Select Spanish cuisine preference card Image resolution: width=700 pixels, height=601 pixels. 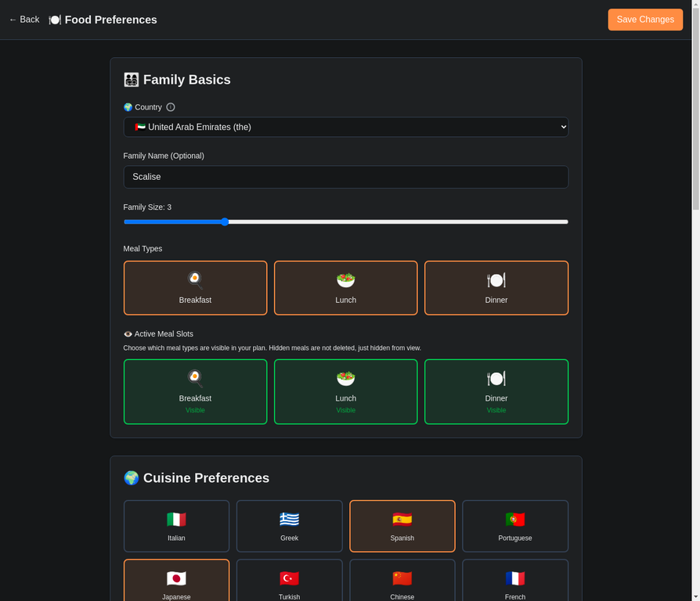click(x=402, y=525)
